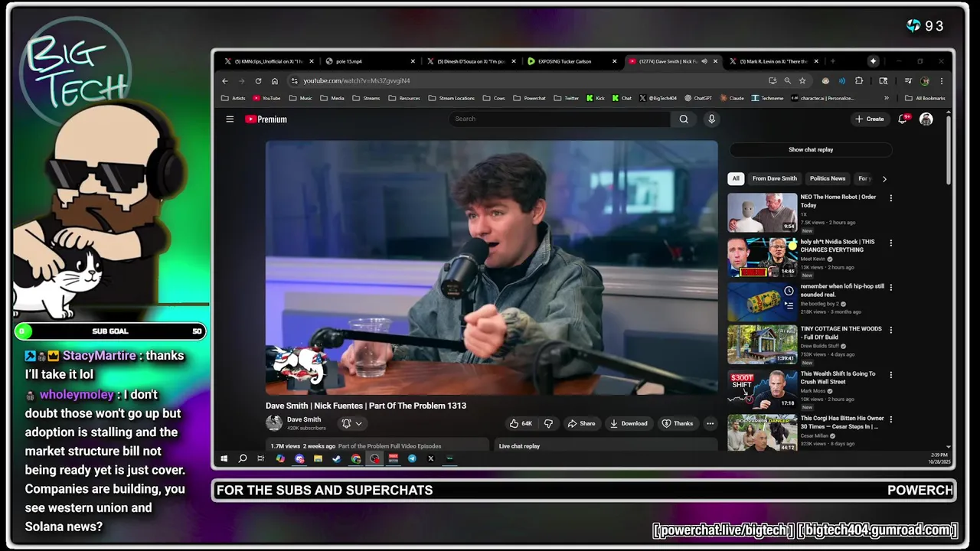980x551 pixels.
Task: Open File Explorer from the taskbar
Action: click(318, 458)
